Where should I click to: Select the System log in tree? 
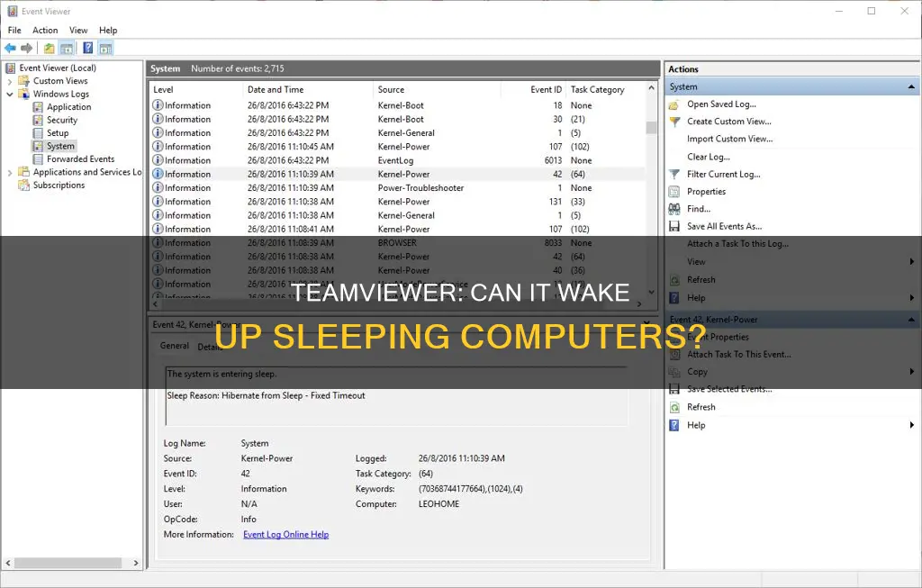(60, 146)
